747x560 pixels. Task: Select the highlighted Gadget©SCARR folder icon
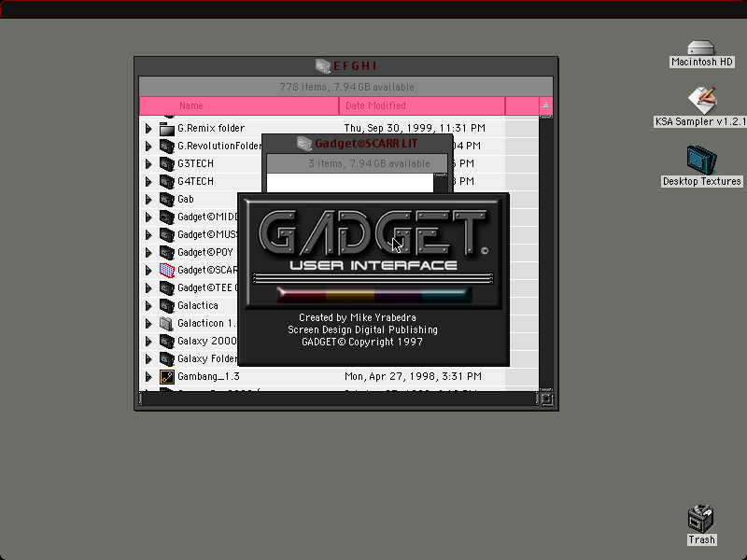point(167,270)
